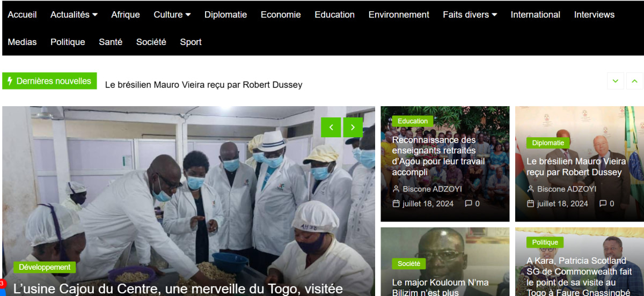The height and width of the screenshot is (296, 644).
Task: Click user icon on the Diplomatie card
Action: (x=531, y=189)
